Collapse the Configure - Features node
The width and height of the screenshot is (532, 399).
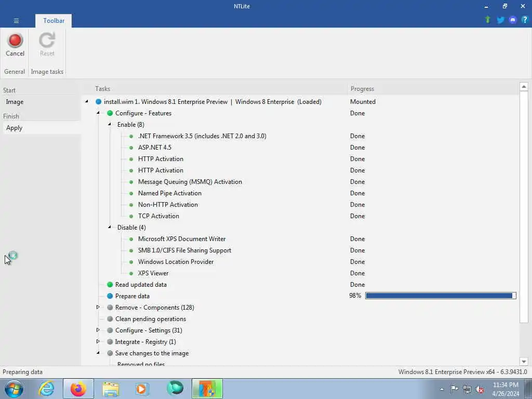98,113
